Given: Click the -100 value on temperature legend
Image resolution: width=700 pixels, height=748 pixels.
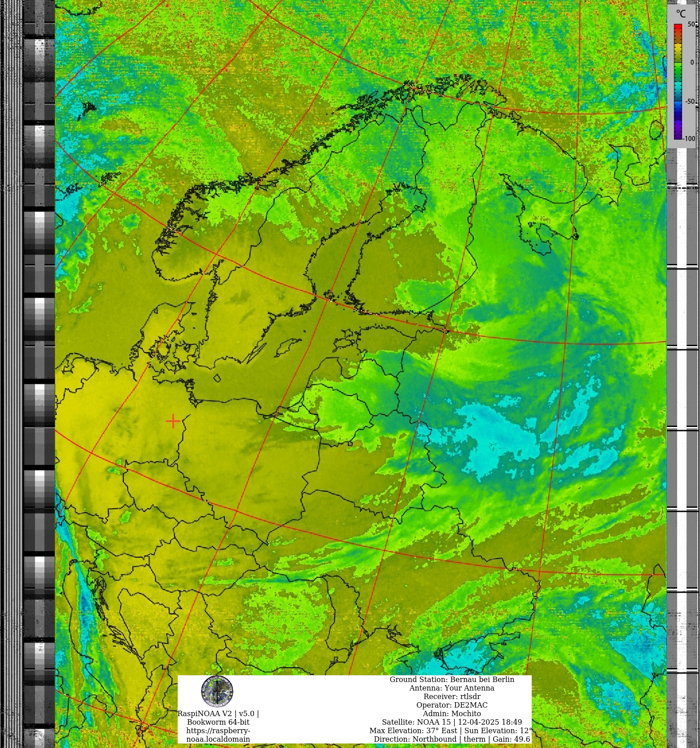Looking at the screenshot, I should (689, 139).
